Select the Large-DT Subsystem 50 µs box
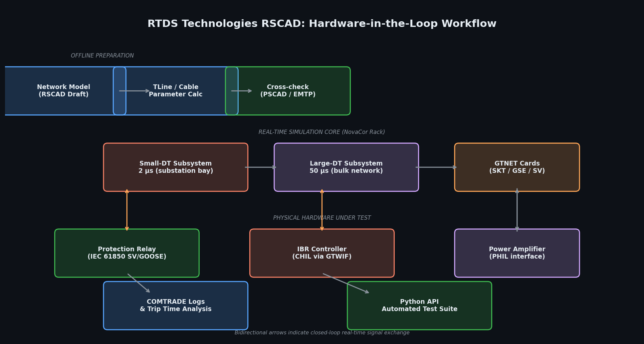 click(346, 167)
